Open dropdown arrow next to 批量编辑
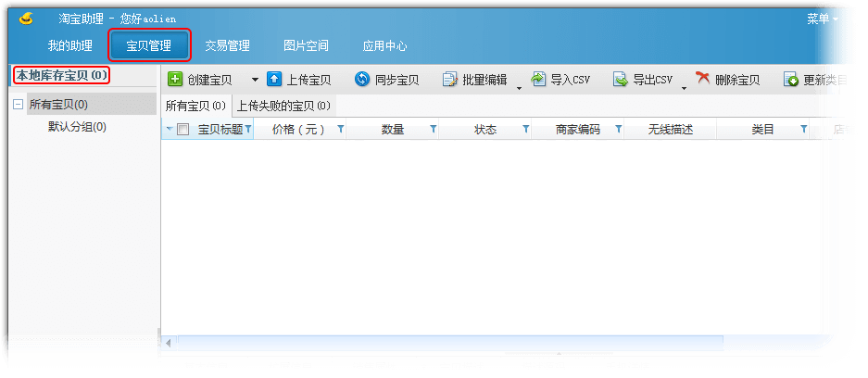This screenshot has width=868, height=378. click(520, 87)
